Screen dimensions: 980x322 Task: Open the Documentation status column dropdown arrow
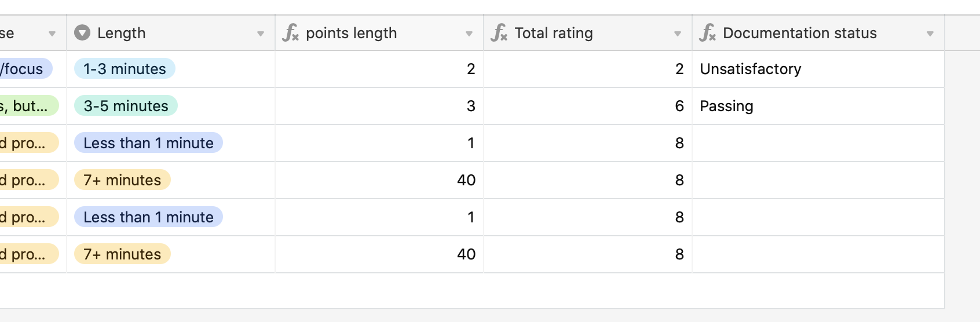[x=930, y=34]
